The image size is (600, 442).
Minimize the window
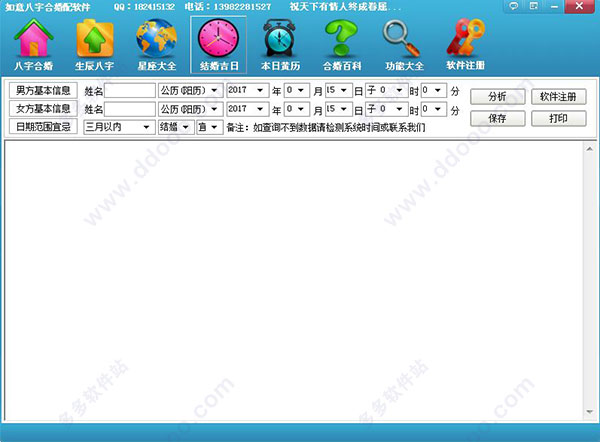pyautogui.click(x=554, y=6)
